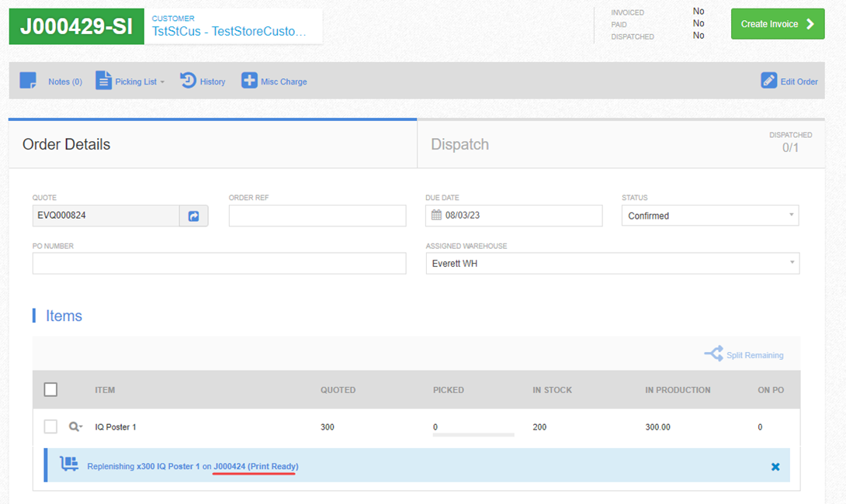Click the picked progress bar for IQ Poster 1
This screenshot has width=846, height=504.
pos(473,434)
